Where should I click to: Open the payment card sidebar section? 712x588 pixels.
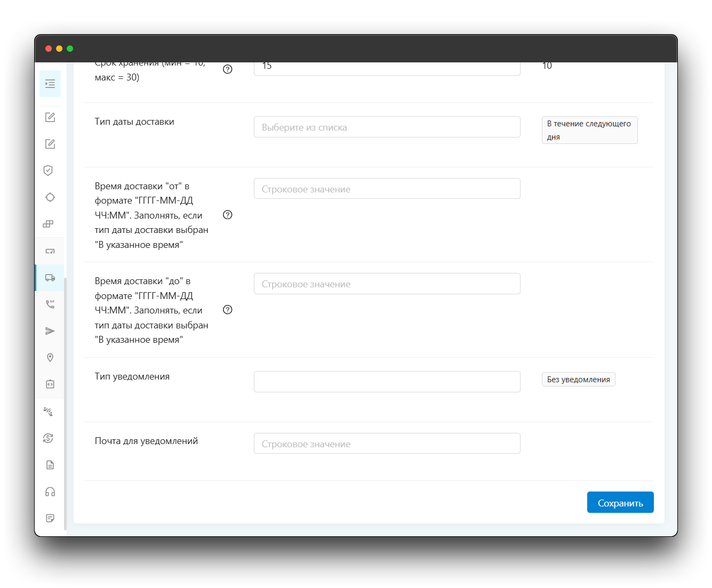pyautogui.click(x=50, y=251)
